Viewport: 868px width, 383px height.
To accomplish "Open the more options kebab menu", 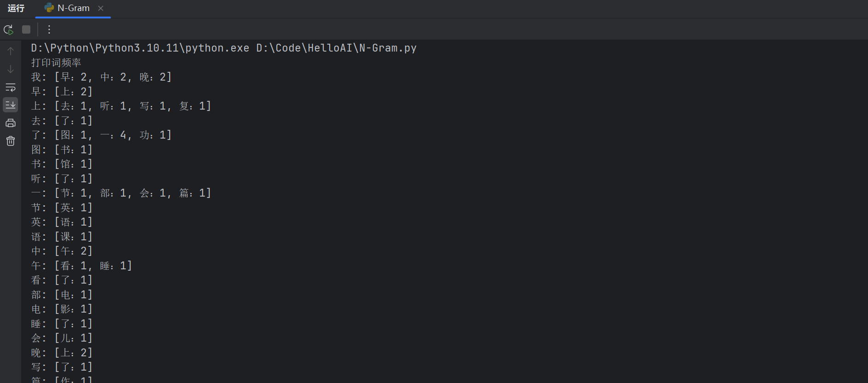I will pyautogui.click(x=49, y=29).
